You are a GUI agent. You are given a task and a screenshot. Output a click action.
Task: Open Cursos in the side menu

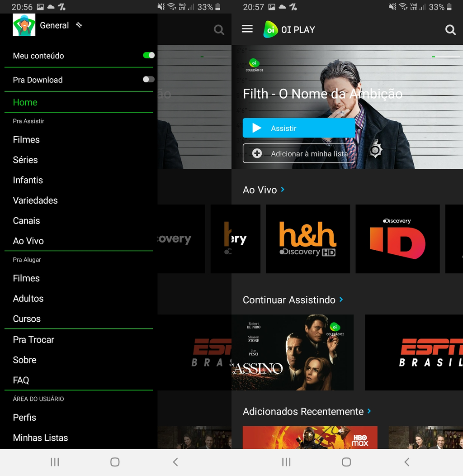(27, 319)
